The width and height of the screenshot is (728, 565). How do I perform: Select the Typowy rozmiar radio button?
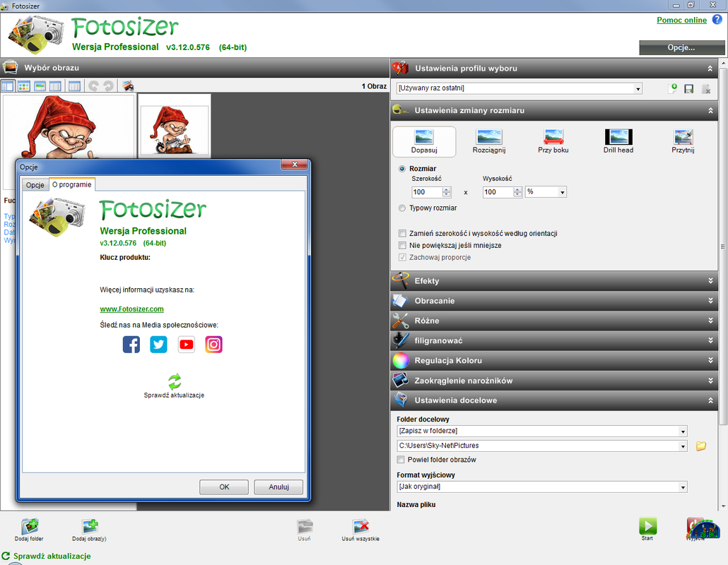click(x=402, y=208)
